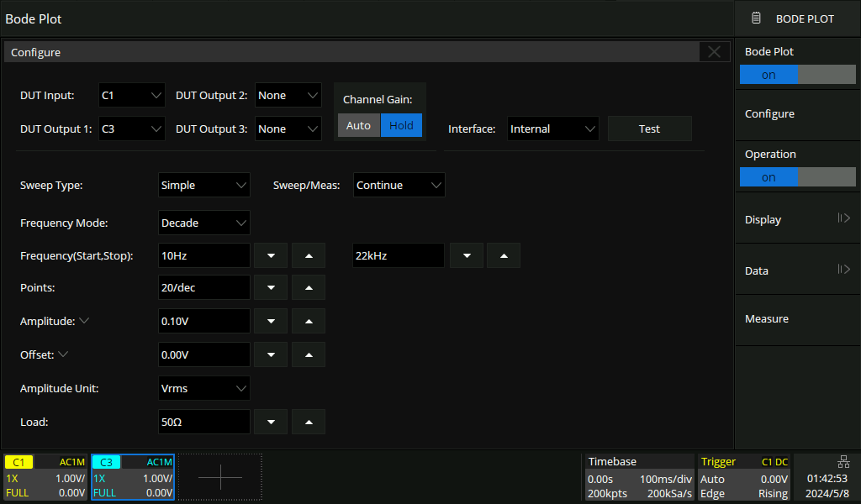Decrease Load value with down arrow
The image size is (861, 504).
(x=271, y=422)
